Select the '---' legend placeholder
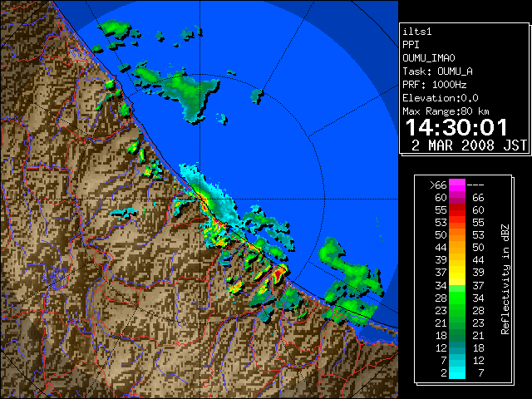532x399 pixels. click(x=475, y=185)
